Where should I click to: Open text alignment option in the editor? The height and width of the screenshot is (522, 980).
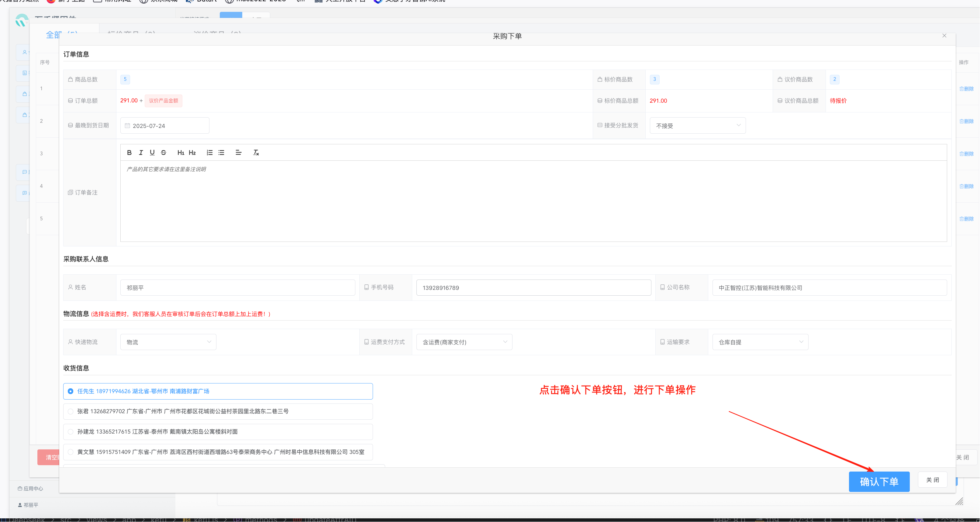tap(239, 153)
